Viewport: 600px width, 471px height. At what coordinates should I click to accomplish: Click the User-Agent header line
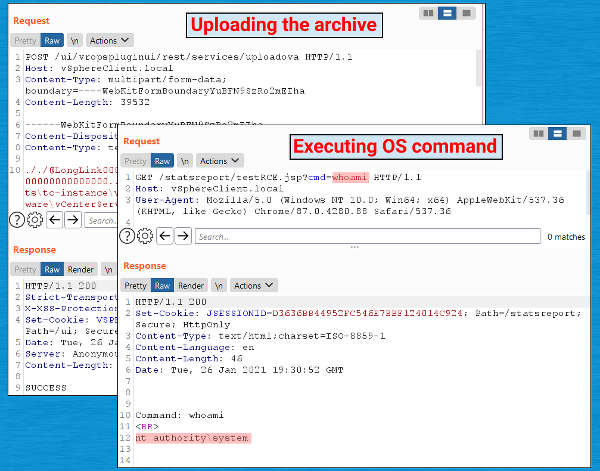(x=350, y=205)
